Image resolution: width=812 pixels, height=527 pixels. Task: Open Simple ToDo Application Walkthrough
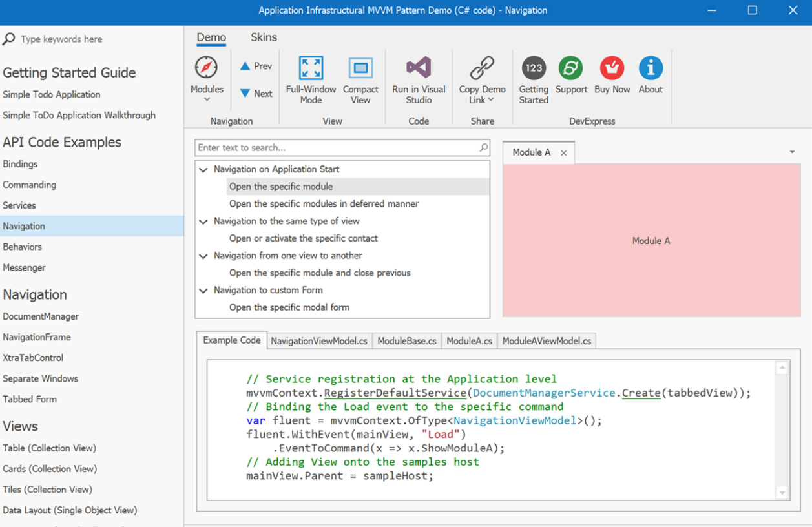click(79, 115)
